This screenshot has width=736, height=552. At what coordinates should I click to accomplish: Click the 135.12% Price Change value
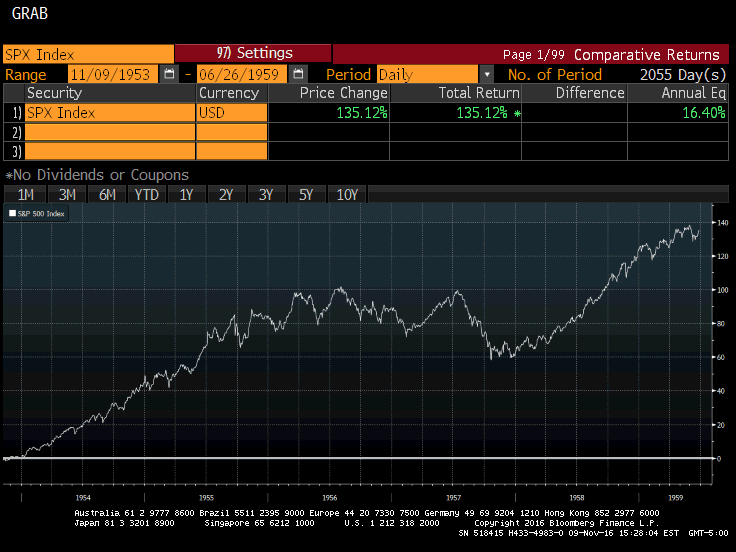(x=362, y=113)
